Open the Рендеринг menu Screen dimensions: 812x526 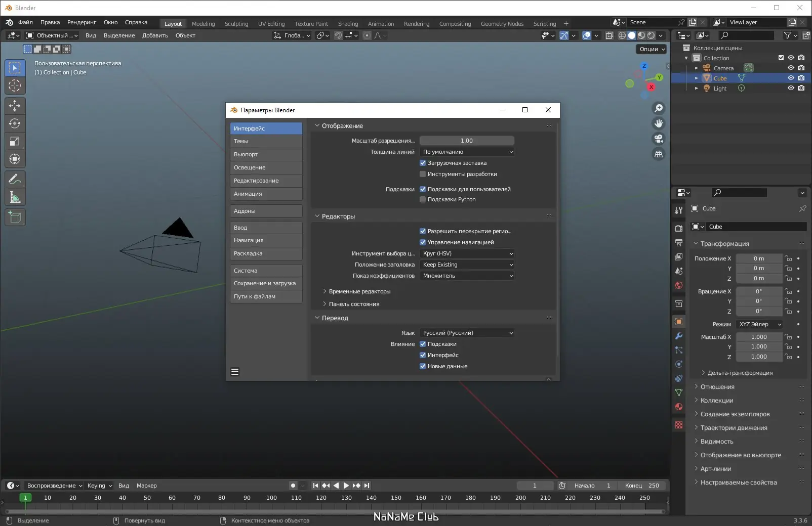click(x=82, y=22)
